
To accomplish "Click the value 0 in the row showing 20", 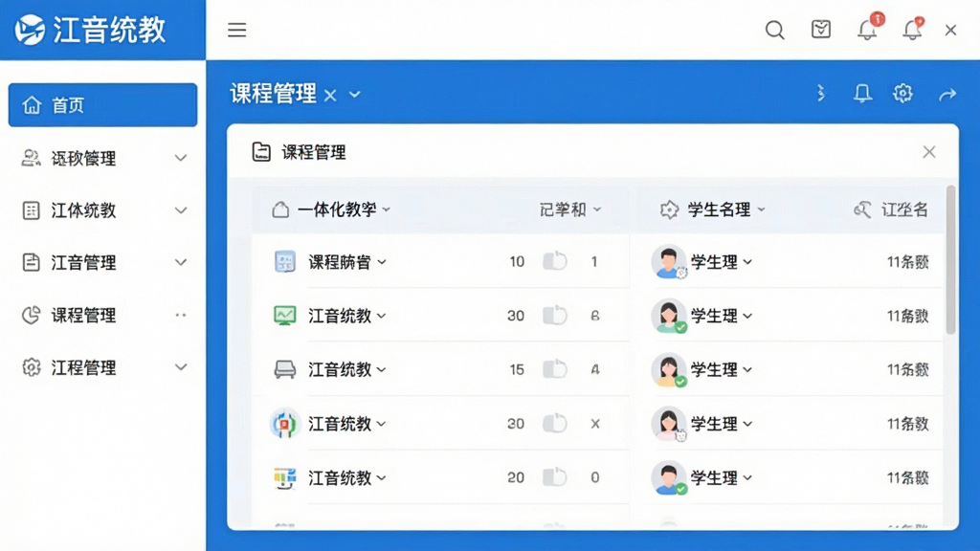I will tap(595, 477).
